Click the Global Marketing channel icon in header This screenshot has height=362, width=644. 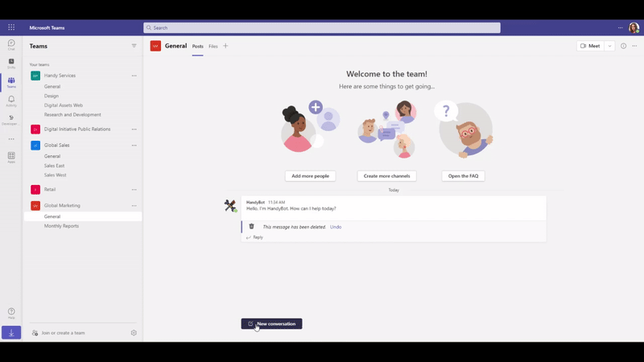155,46
